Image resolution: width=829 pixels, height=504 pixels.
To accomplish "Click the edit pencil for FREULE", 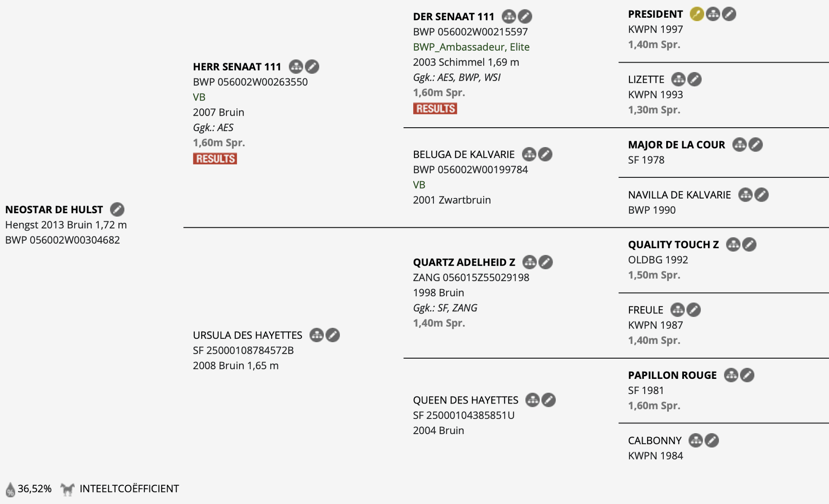I will coord(693,310).
